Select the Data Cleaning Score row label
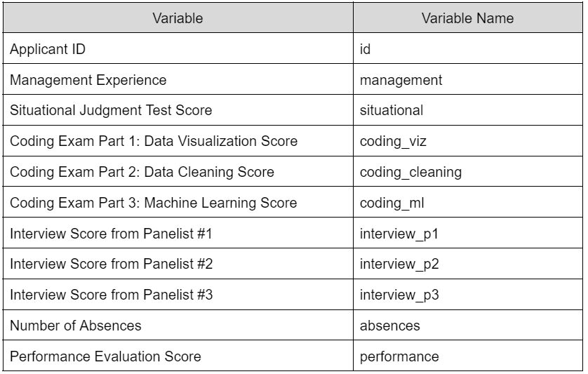 (142, 172)
